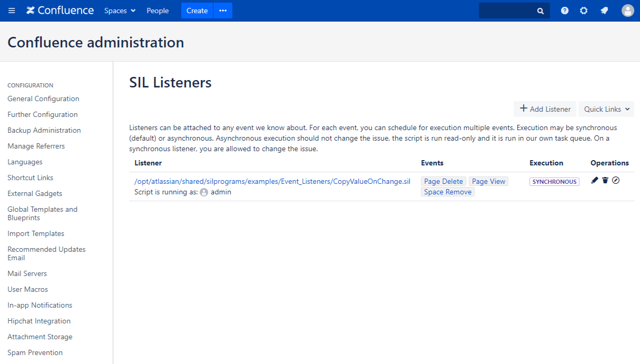Open General Configuration in sidebar
Image resolution: width=640 pixels, height=364 pixels.
tap(43, 99)
